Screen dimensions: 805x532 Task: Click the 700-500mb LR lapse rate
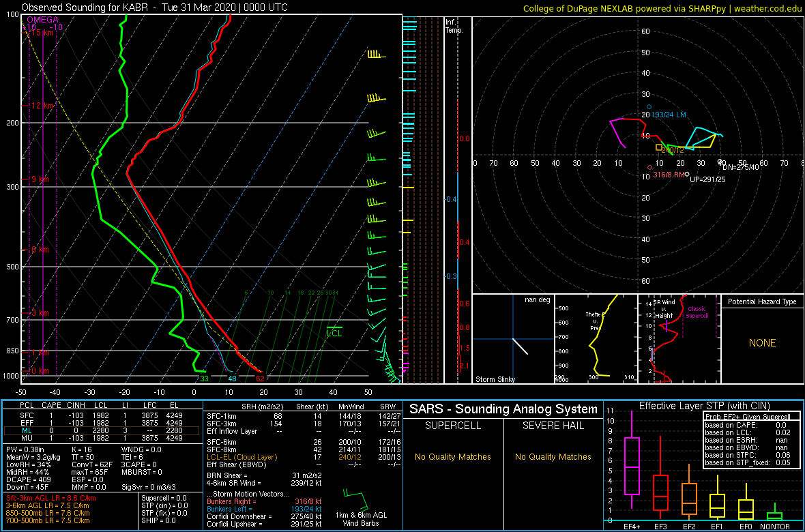[47, 520]
